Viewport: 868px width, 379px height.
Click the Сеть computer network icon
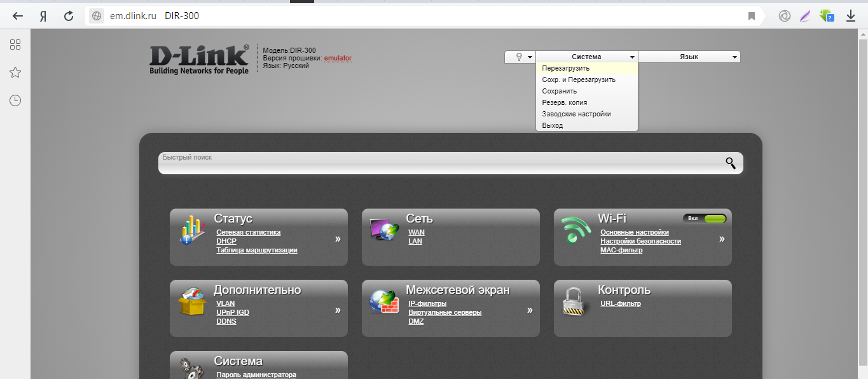(383, 230)
